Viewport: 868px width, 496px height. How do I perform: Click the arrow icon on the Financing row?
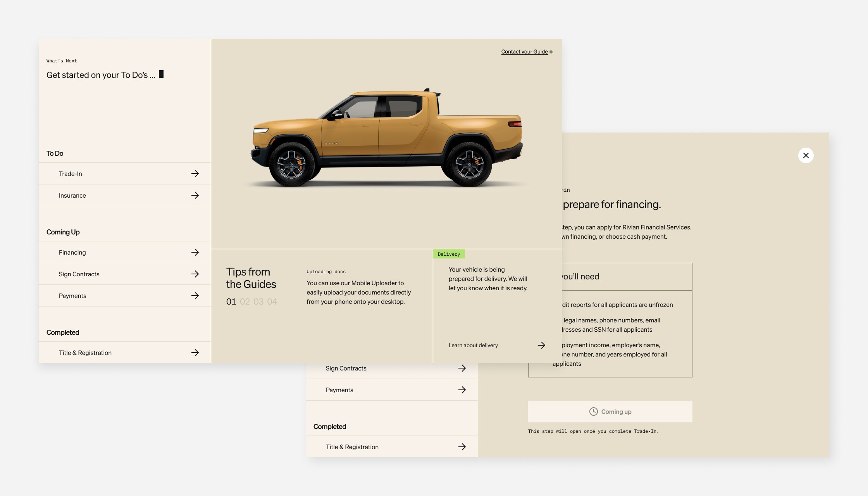(x=195, y=252)
